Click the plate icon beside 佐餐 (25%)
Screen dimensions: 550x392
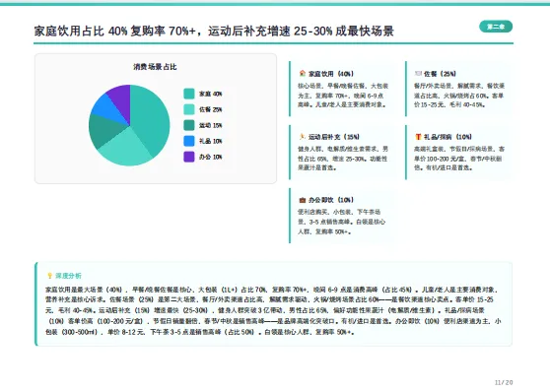(418, 73)
